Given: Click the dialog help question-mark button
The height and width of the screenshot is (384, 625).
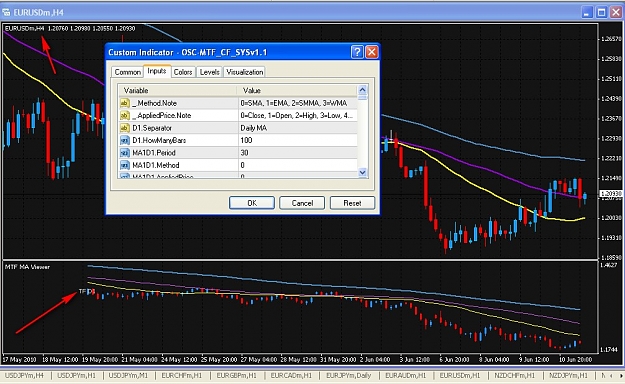Looking at the screenshot, I should coord(357,52).
